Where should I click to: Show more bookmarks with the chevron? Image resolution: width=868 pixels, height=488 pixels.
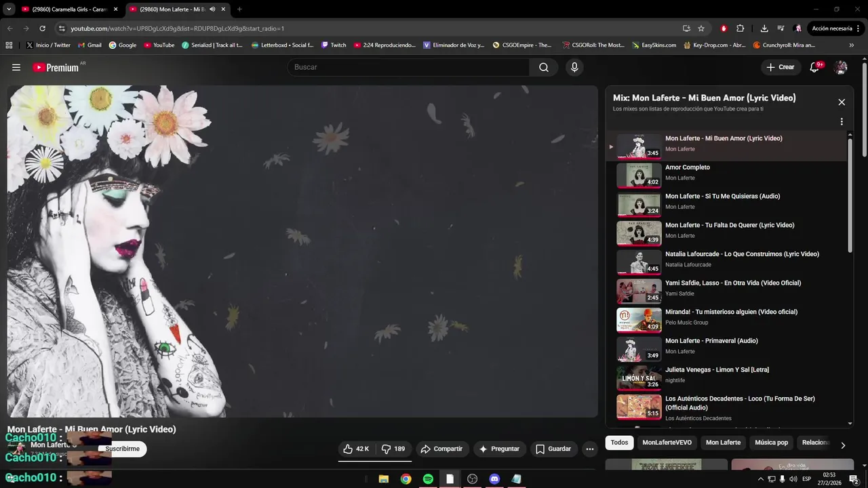pyautogui.click(x=852, y=45)
